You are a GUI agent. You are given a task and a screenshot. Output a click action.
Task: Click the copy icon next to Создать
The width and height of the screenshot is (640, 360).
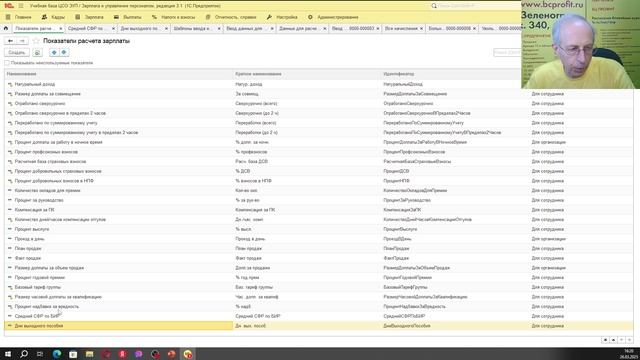[x=37, y=53]
